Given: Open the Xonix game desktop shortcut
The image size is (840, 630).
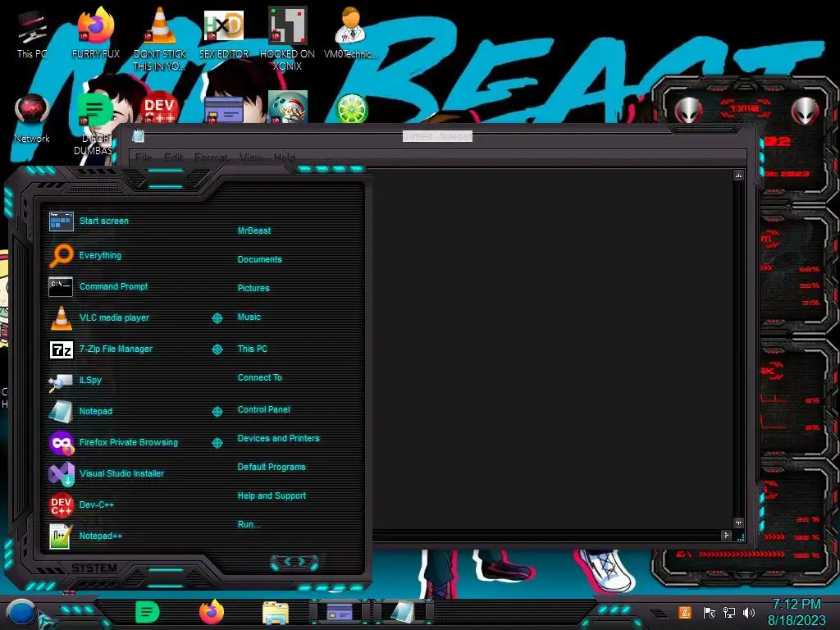Looking at the screenshot, I should (287, 39).
